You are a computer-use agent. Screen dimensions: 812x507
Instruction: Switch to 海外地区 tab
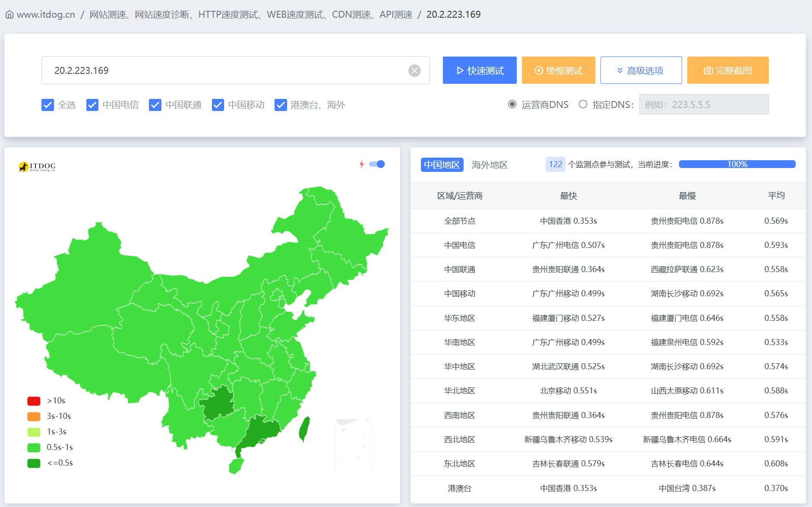pyautogui.click(x=490, y=165)
